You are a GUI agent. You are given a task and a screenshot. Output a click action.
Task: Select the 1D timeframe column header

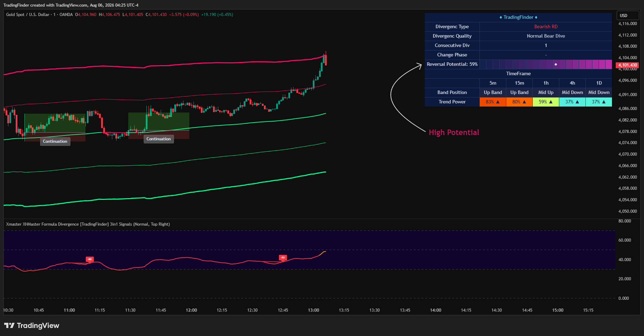[x=599, y=83]
